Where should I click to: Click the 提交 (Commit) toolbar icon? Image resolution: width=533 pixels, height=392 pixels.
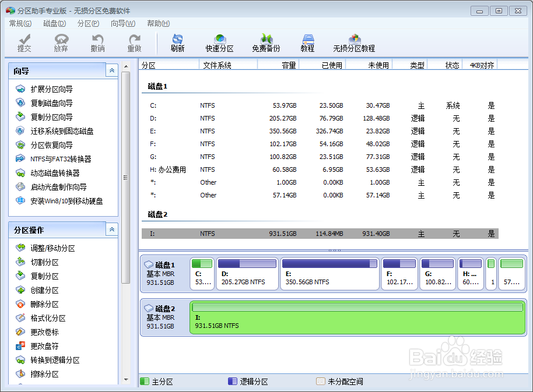[24, 43]
